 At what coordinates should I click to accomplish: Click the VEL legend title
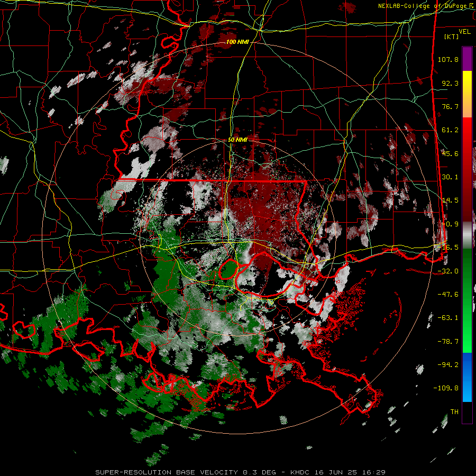point(464,31)
